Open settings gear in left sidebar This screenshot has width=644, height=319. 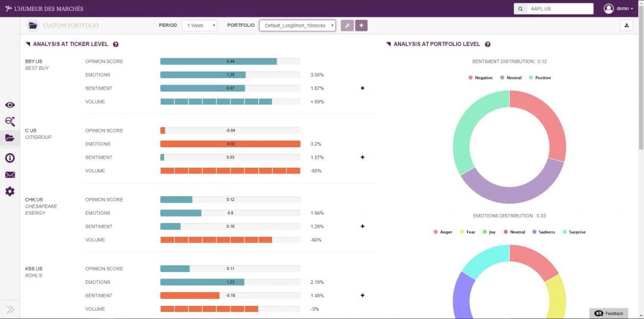click(x=10, y=191)
